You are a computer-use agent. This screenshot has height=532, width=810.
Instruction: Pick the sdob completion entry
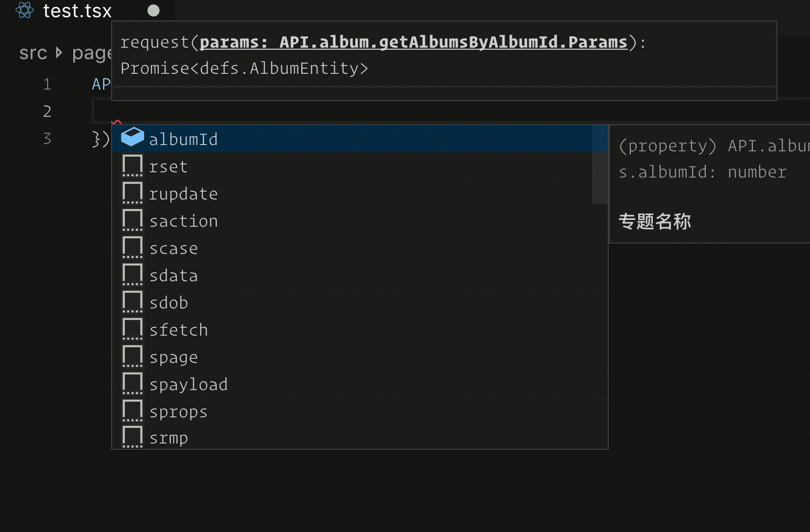359,302
